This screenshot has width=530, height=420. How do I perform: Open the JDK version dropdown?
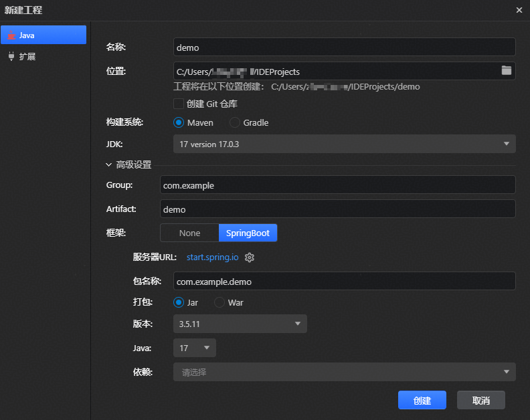pos(345,144)
